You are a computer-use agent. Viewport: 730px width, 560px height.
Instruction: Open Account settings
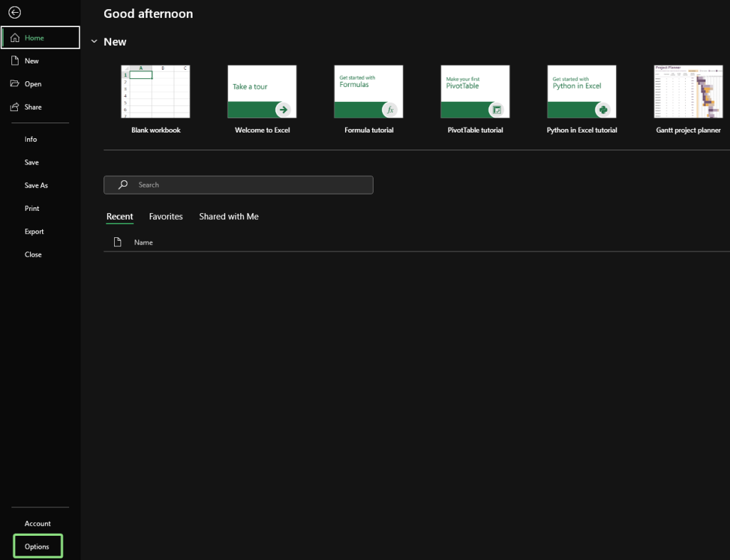(x=37, y=523)
